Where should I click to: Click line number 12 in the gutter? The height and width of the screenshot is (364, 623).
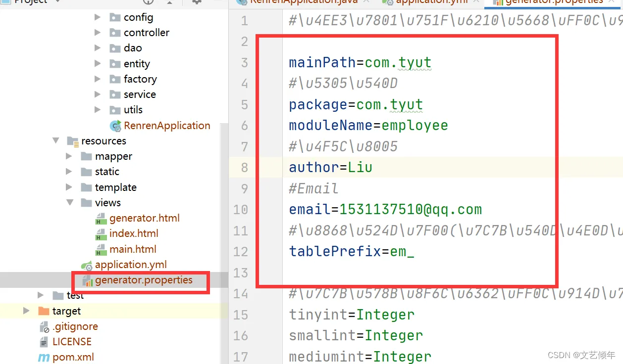pyautogui.click(x=241, y=252)
